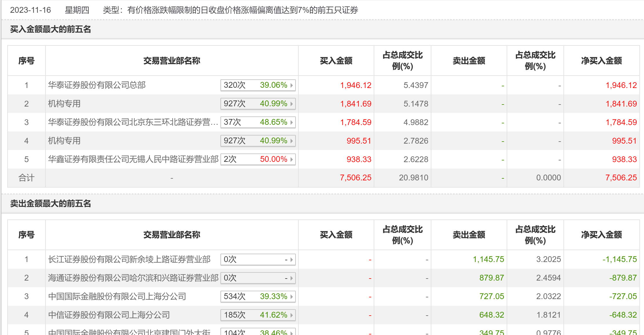This screenshot has width=644, height=335.
Task: Open 长江证券新余堎上路证券营业部 link
Action: coord(129,259)
